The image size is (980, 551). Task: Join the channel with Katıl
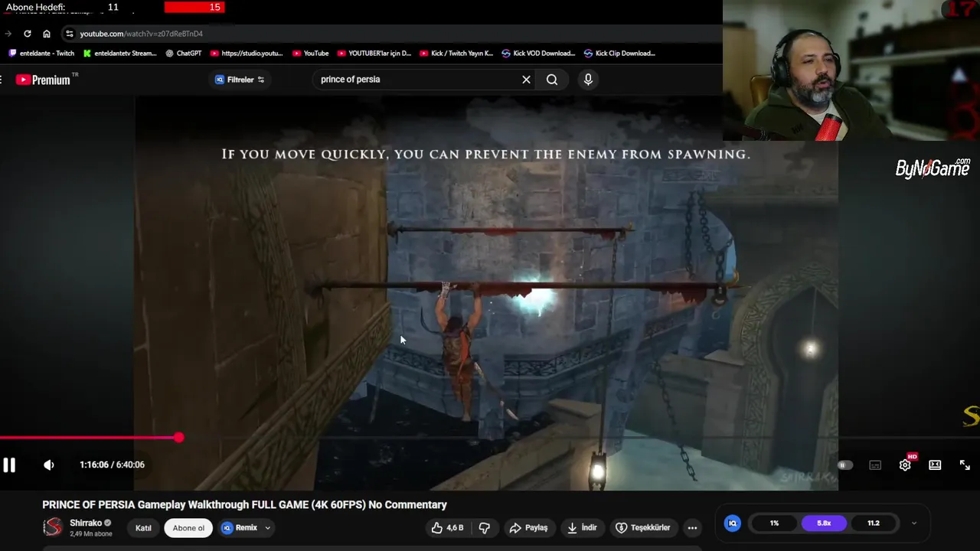click(143, 528)
